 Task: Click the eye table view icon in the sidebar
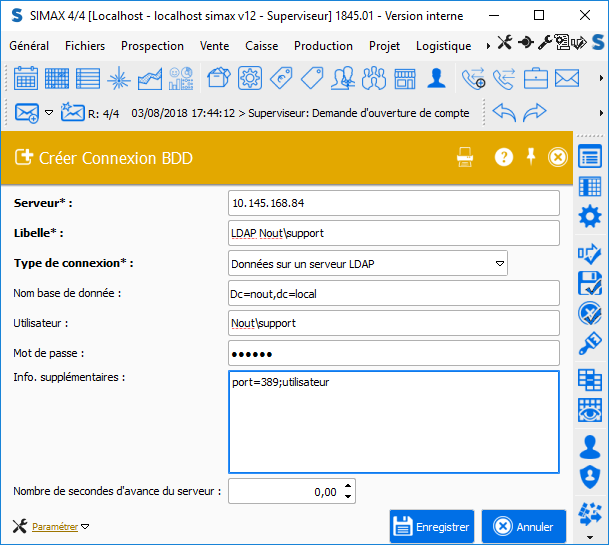pyautogui.click(x=590, y=409)
